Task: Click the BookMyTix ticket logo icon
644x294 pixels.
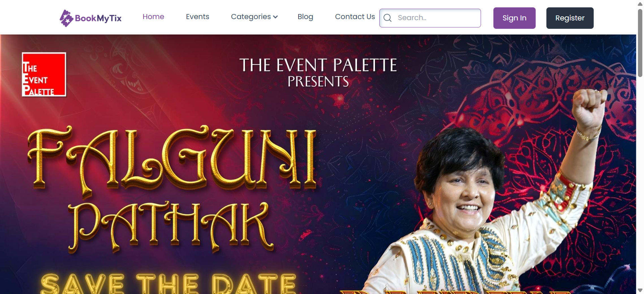Action: (x=66, y=18)
